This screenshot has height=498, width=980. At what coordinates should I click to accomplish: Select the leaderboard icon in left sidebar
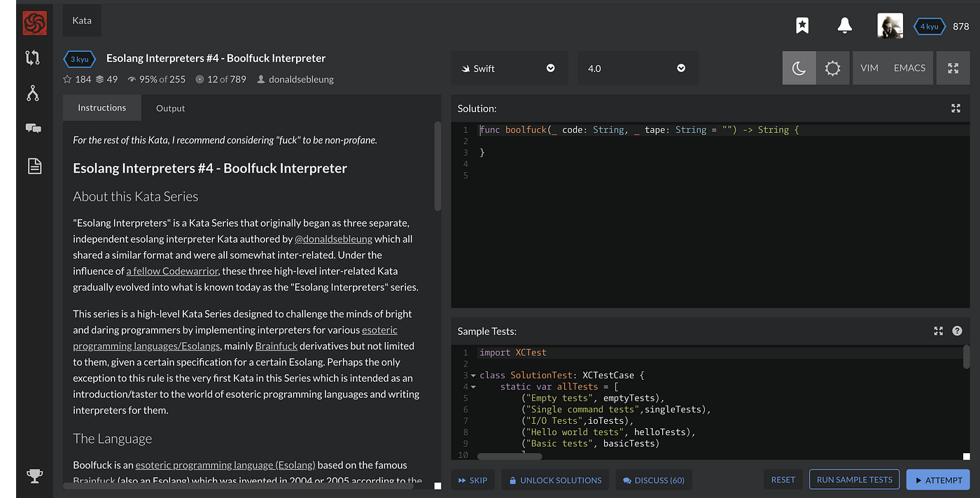coord(32,93)
